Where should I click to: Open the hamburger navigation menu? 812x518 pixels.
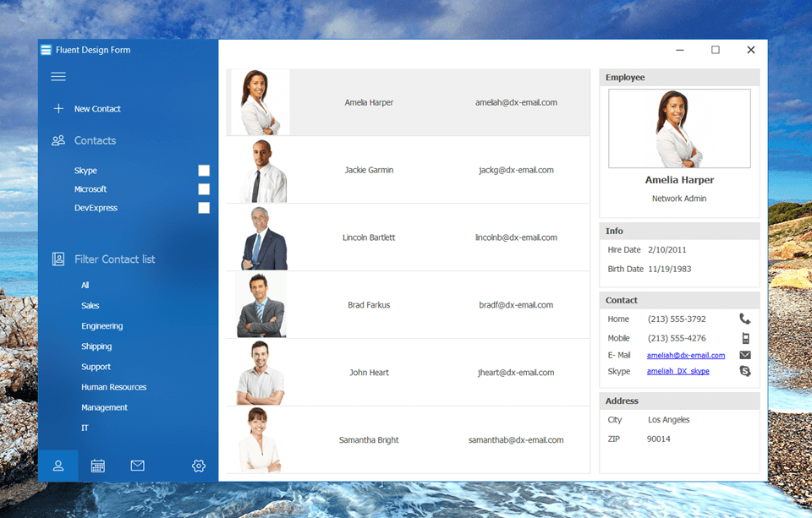click(58, 76)
